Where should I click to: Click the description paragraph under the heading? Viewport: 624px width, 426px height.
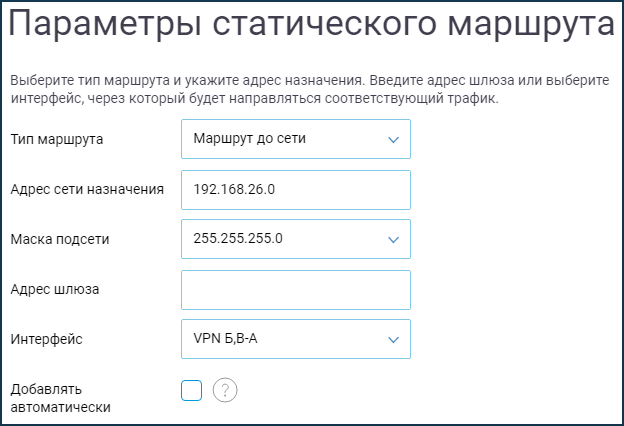[x=310, y=89]
